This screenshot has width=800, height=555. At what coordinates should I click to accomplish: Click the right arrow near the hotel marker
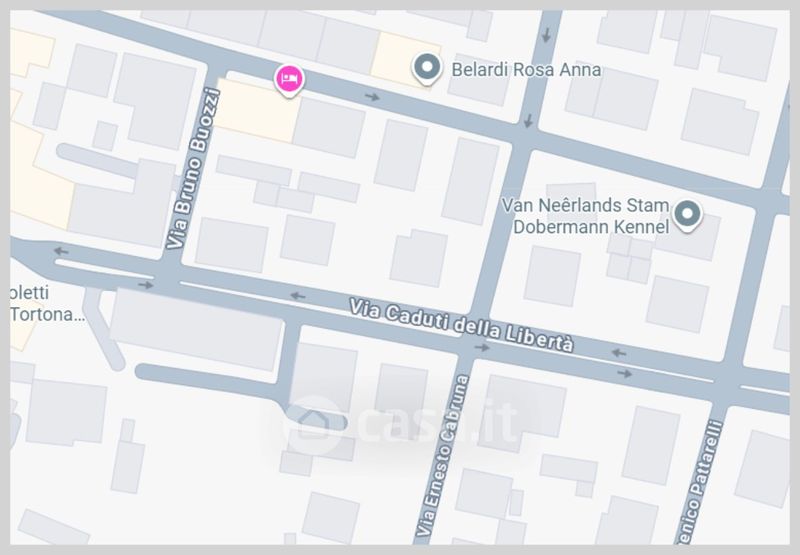pyautogui.click(x=372, y=96)
